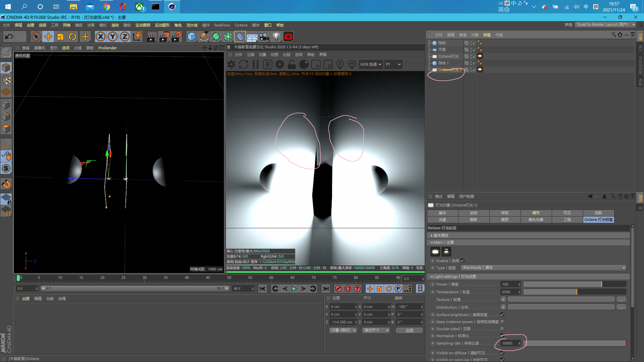Click Sampling rate value field
Viewport: 644px width, 362px height.
tap(509, 343)
